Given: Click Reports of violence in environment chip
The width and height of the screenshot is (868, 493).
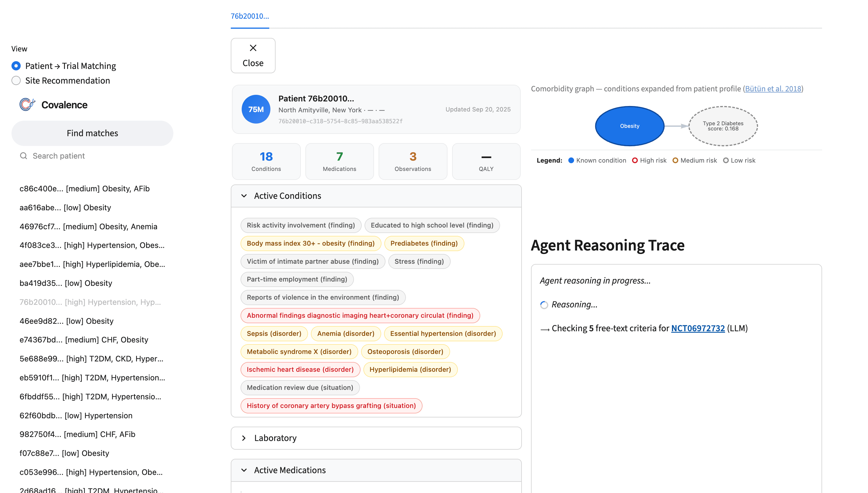Looking at the screenshot, I should tap(323, 297).
